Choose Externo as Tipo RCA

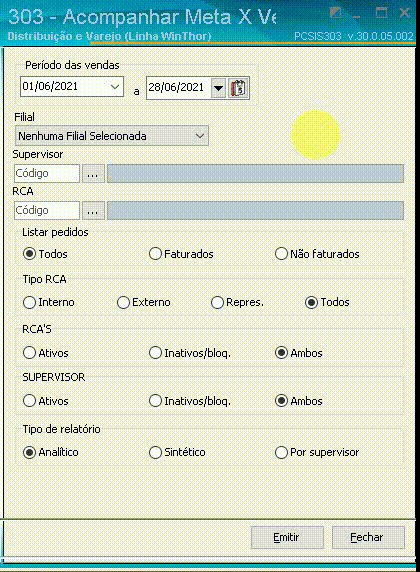[x=144, y=302]
